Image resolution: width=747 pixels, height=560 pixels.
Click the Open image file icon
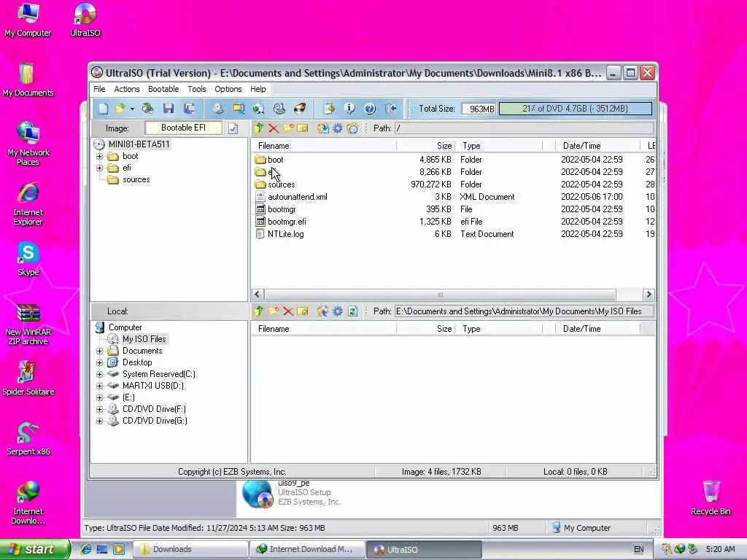pyautogui.click(x=120, y=109)
